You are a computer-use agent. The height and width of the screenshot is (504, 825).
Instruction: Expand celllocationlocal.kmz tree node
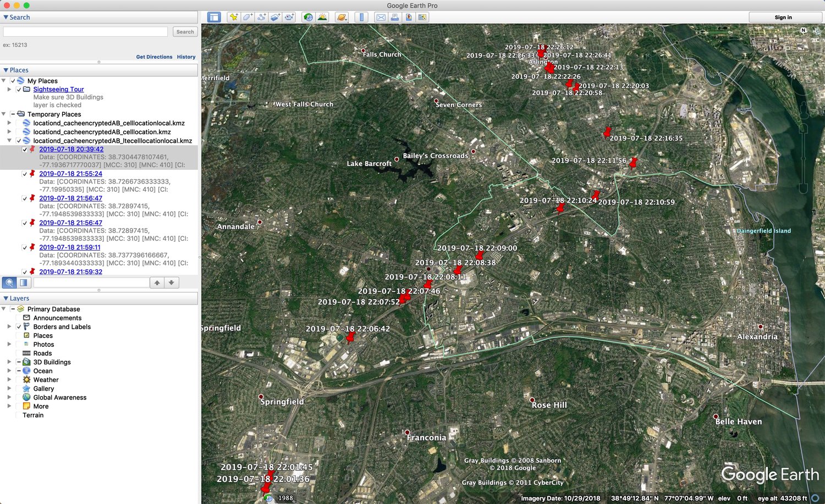pos(9,123)
